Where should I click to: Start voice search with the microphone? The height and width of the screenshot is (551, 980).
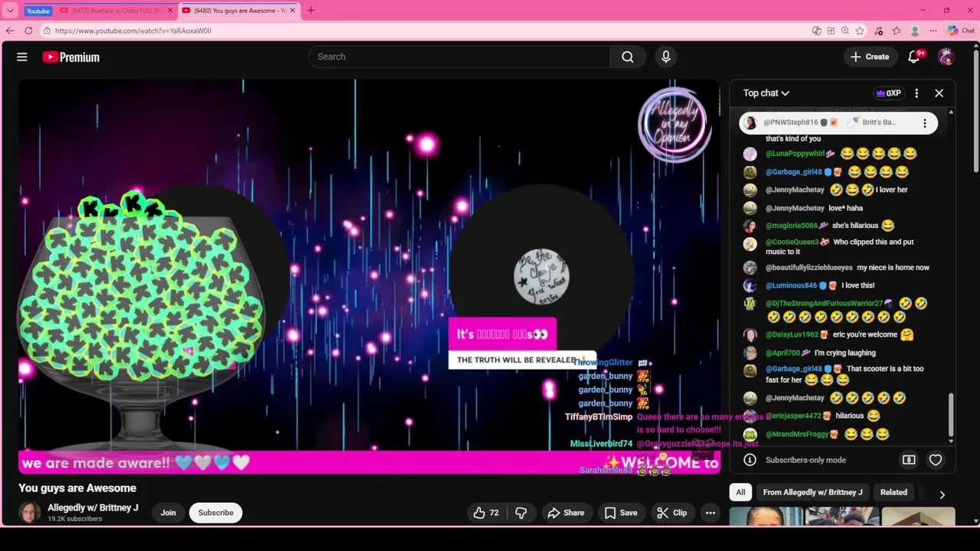pos(665,57)
